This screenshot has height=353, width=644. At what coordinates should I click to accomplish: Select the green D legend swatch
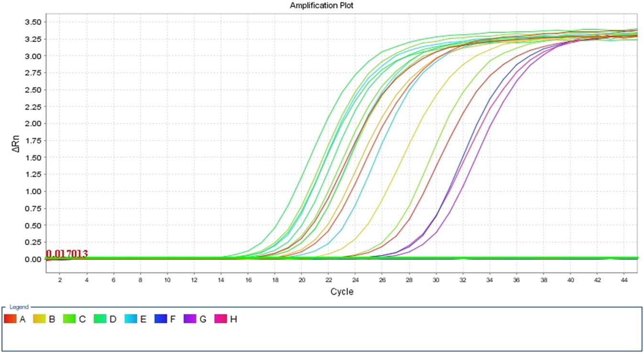point(99,319)
